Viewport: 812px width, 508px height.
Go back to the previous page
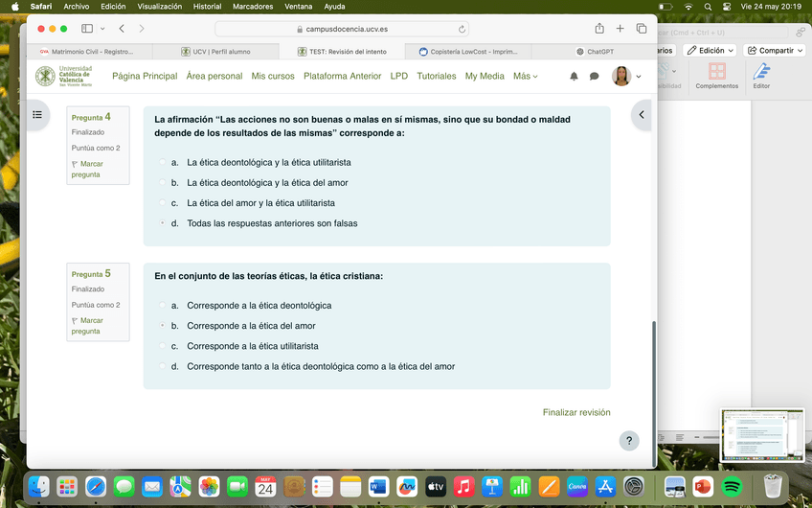coord(122,29)
